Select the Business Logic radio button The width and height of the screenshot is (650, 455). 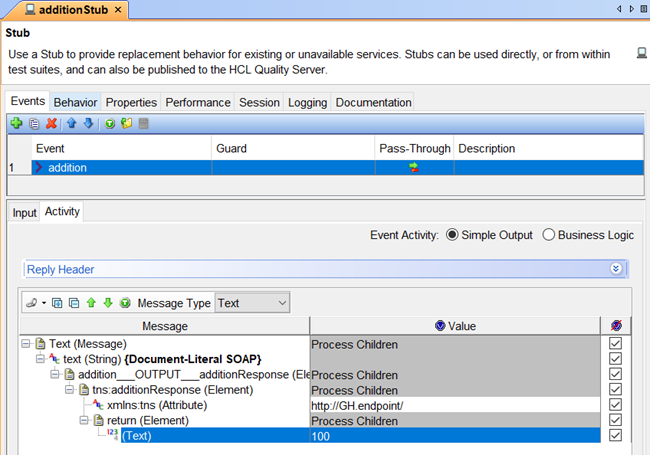tap(548, 235)
